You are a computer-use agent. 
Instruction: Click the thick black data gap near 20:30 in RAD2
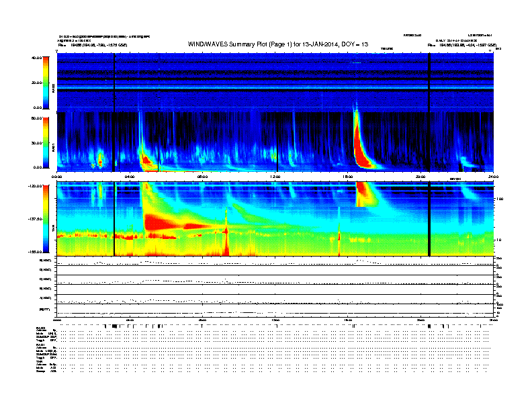(x=429, y=83)
